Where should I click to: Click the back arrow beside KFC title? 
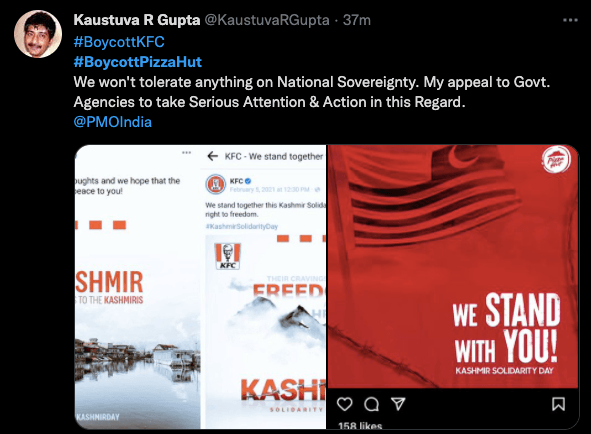click(213, 156)
